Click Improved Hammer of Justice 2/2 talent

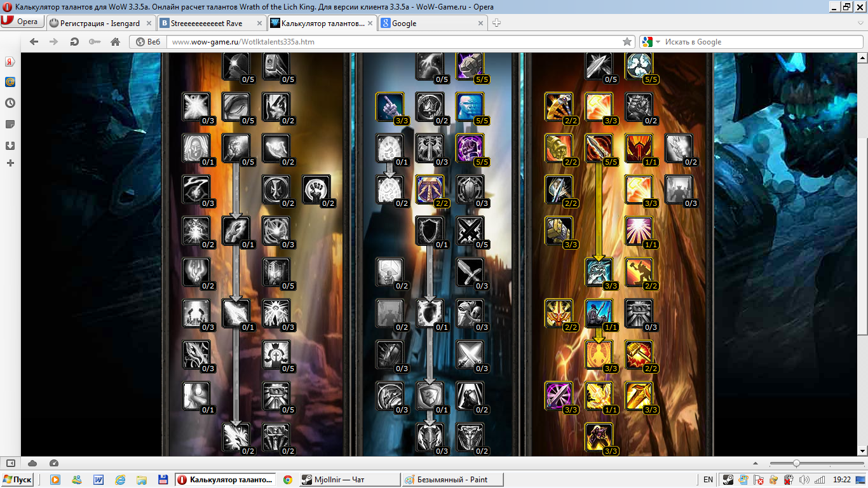[429, 189]
